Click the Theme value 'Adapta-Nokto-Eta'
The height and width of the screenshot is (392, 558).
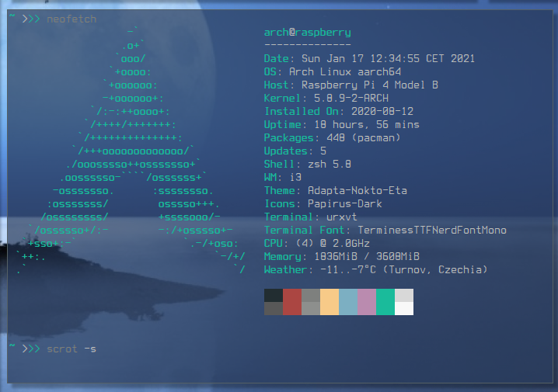coord(357,190)
